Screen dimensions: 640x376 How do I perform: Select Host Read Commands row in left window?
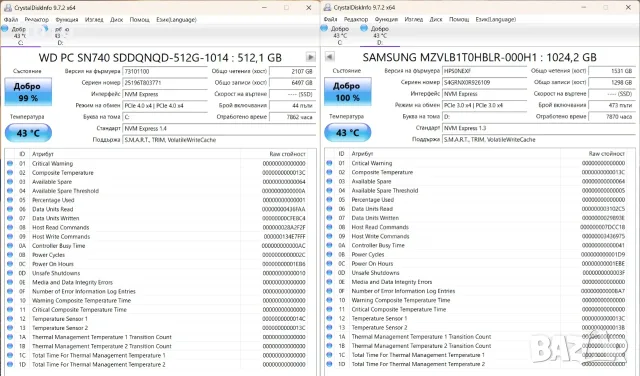[159, 227]
